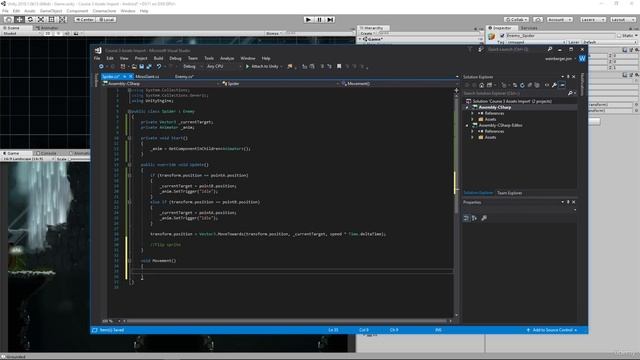Toggle Static checkbox in Unity Inspector
The width and height of the screenshot is (640, 360).
coord(619,36)
